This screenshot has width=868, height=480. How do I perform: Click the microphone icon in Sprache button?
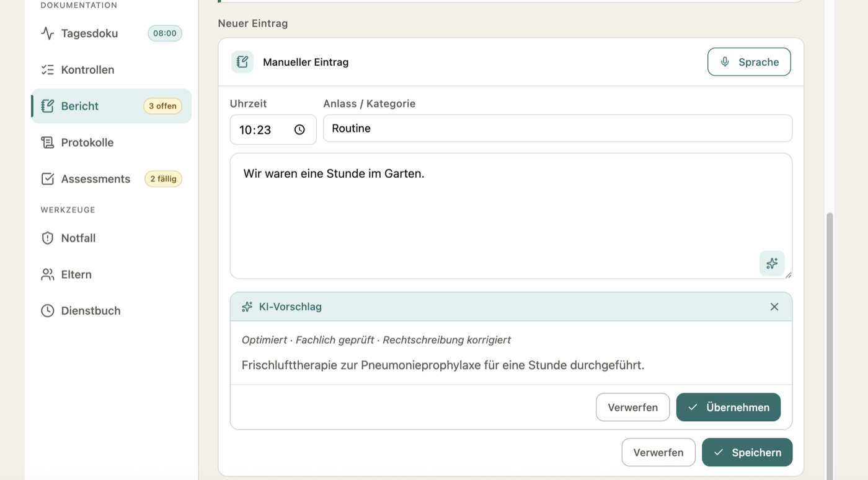pyautogui.click(x=725, y=62)
